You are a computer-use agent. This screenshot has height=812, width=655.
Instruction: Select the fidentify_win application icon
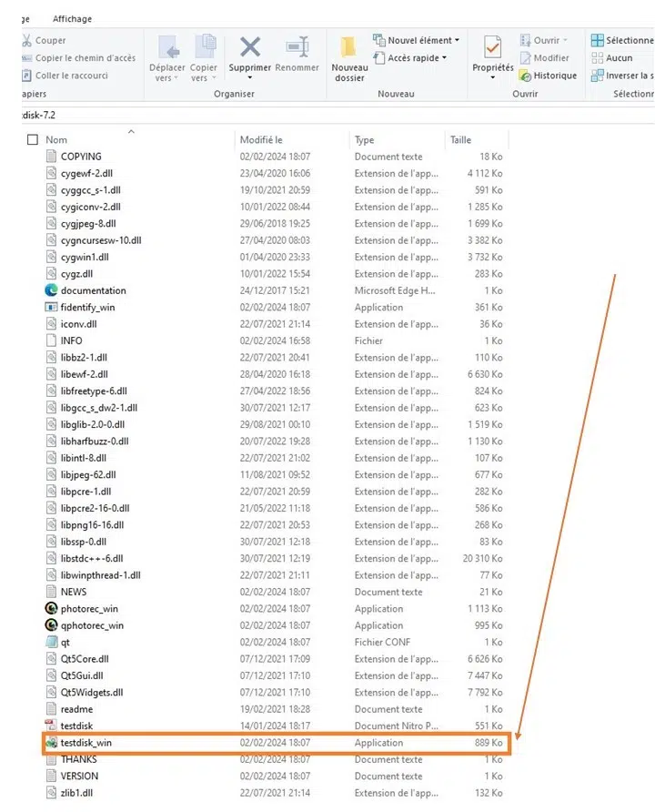pyautogui.click(x=51, y=307)
